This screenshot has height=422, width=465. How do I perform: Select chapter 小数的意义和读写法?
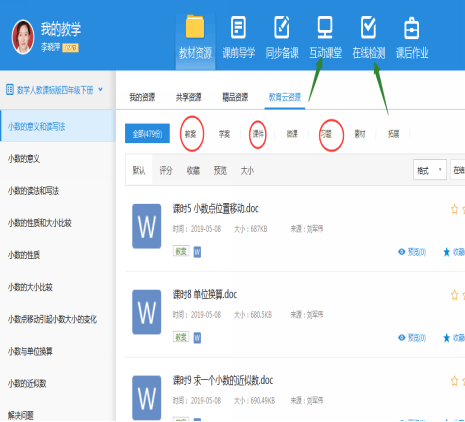58,126
